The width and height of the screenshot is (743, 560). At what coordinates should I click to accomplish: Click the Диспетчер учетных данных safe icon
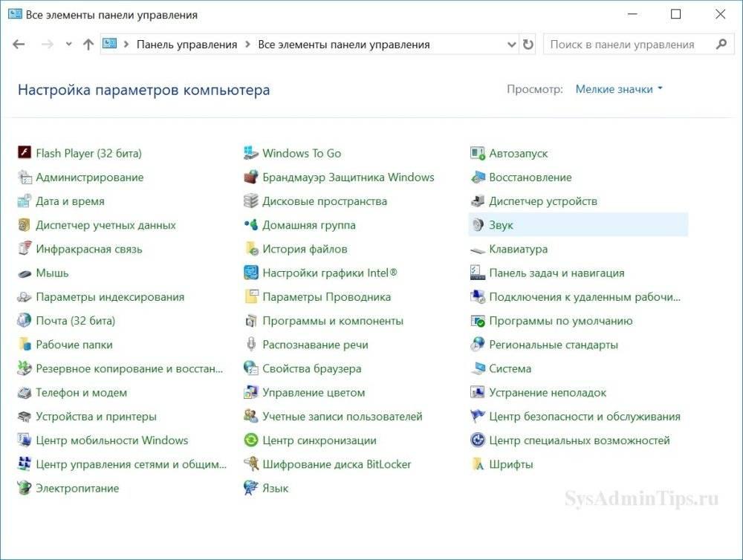point(25,225)
